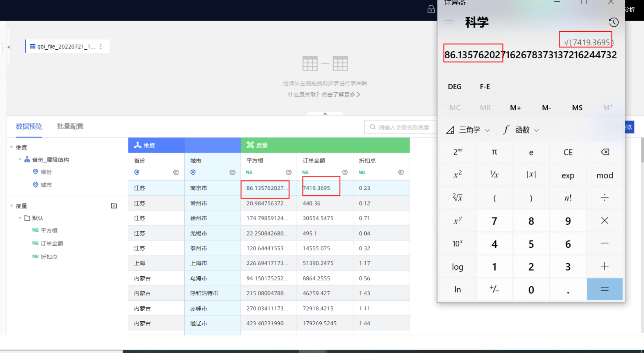This screenshot has height=353, width=644.
Task: Click gear icon in 省份 column header
Action: 176,173
